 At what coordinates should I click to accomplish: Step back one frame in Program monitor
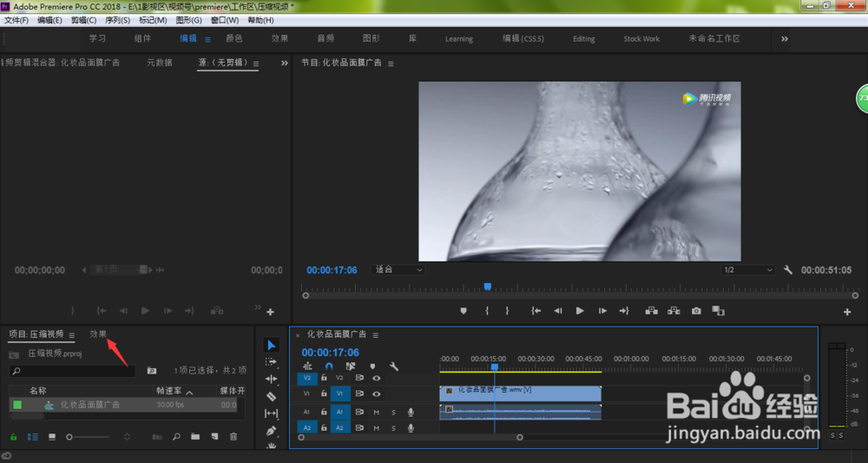pyautogui.click(x=558, y=311)
